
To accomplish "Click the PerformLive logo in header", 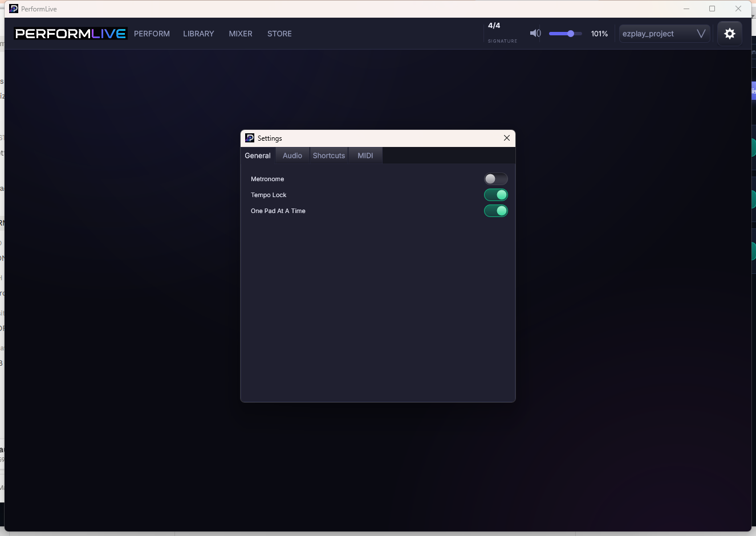I will (71, 34).
